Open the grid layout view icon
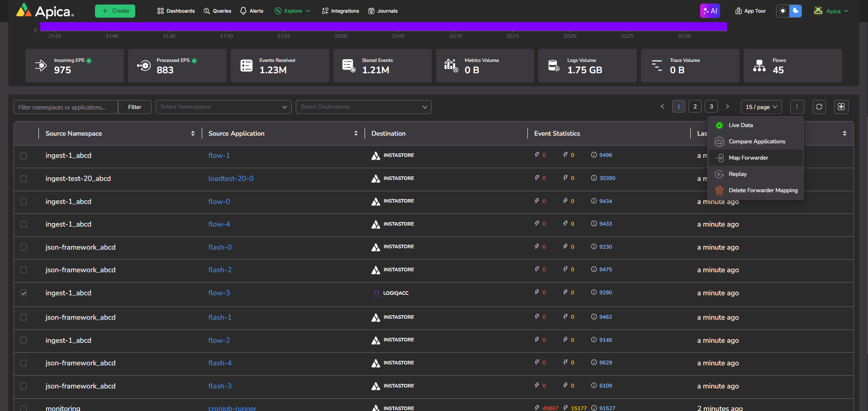Viewport: 868px width, 411px height. tap(841, 107)
